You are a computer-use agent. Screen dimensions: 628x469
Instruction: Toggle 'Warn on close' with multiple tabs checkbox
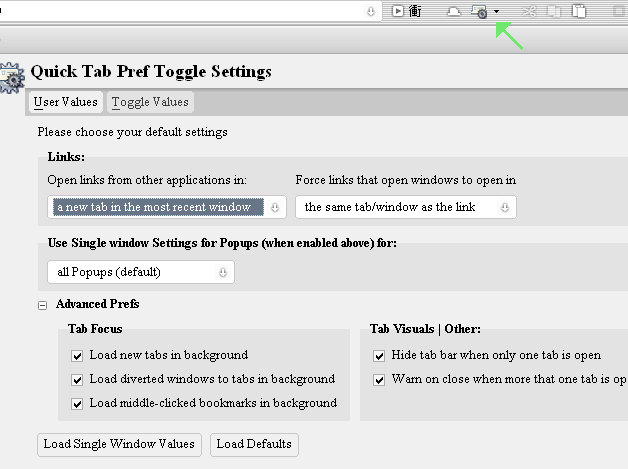point(379,380)
